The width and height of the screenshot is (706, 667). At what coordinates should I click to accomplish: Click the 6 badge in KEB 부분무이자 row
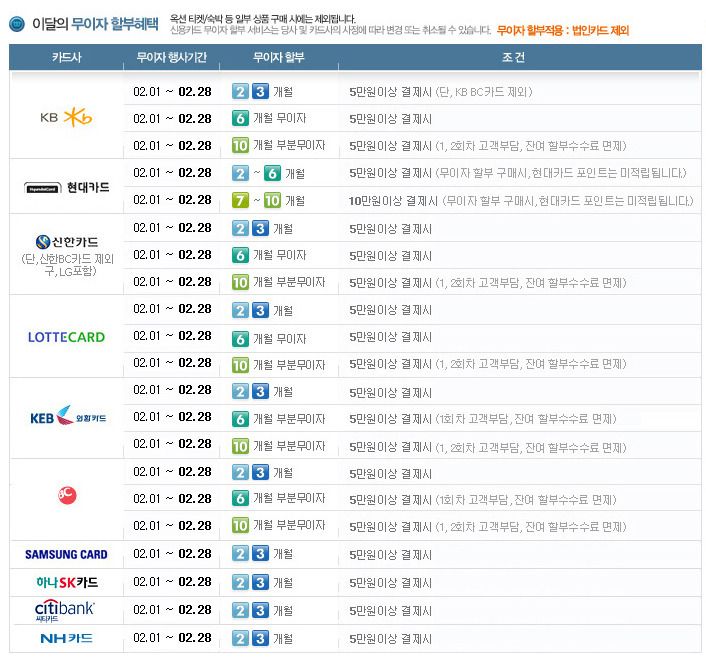tap(240, 419)
